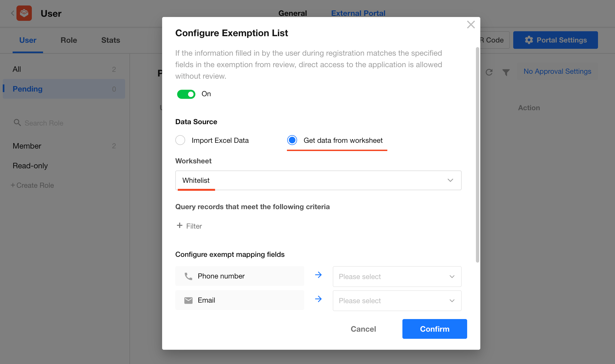Choose Get data from worksheet radio button

pyautogui.click(x=292, y=140)
